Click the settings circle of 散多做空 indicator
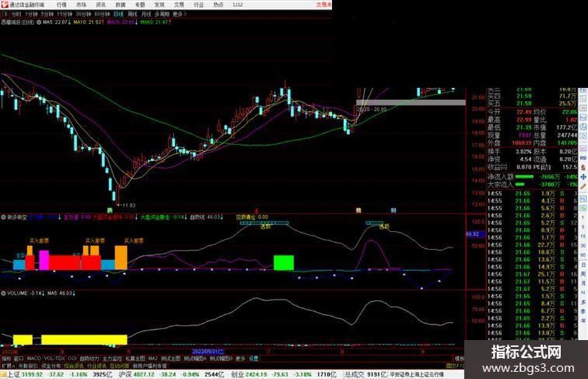The image size is (588, 379). (3, 217)
